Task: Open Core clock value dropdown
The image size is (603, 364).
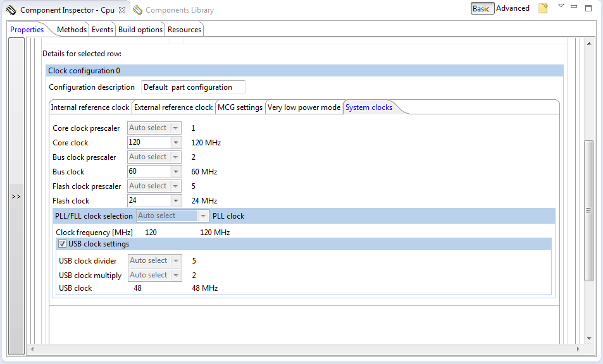Action: 176,142
